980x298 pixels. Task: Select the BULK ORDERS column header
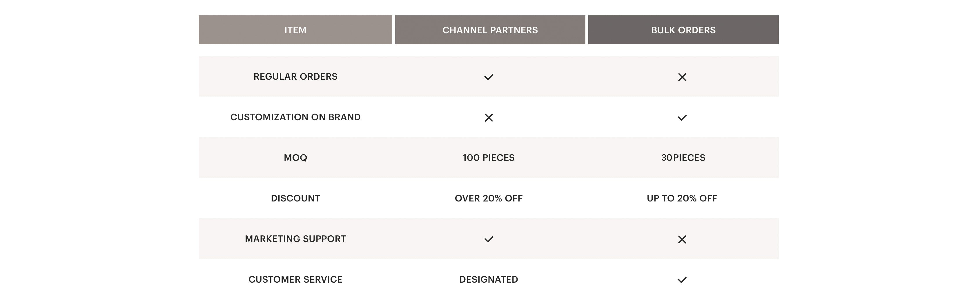[x=683, y=30]
